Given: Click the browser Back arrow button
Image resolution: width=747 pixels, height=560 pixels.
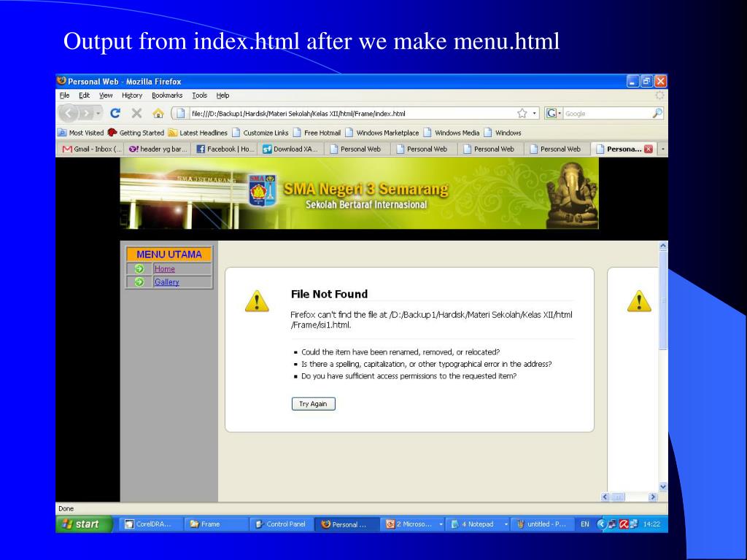Looking at the screenshot, I should [x=68, y=113].
